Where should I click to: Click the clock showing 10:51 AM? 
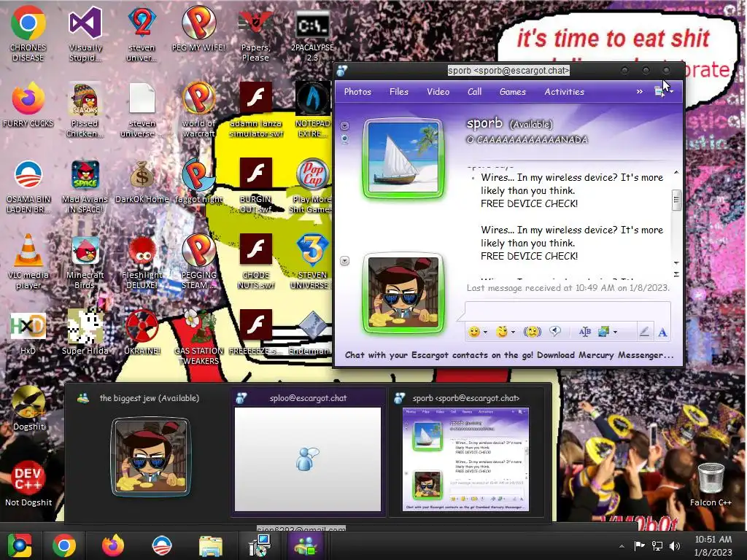[x=713, y=545]
